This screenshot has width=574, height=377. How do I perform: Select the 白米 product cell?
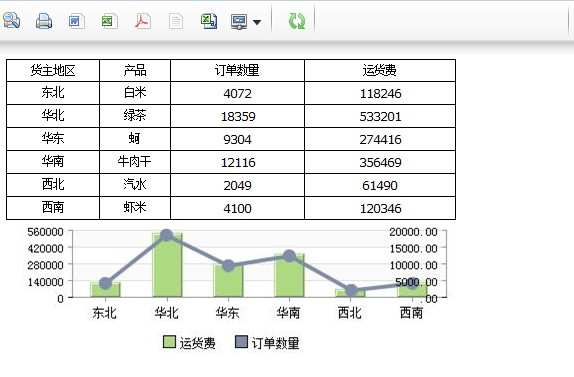135,93
